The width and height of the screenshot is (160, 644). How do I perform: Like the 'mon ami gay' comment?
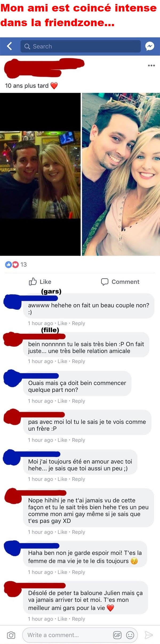62,532
